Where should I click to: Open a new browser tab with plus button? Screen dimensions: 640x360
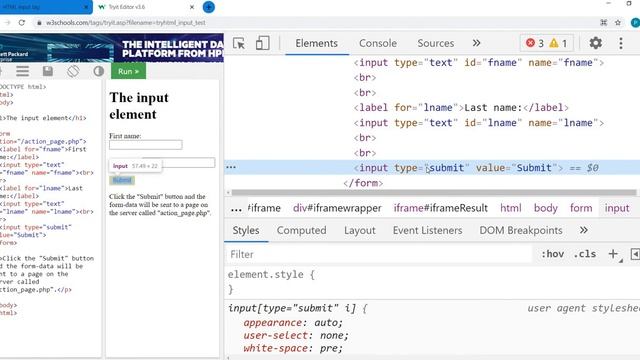click(209, 7)
